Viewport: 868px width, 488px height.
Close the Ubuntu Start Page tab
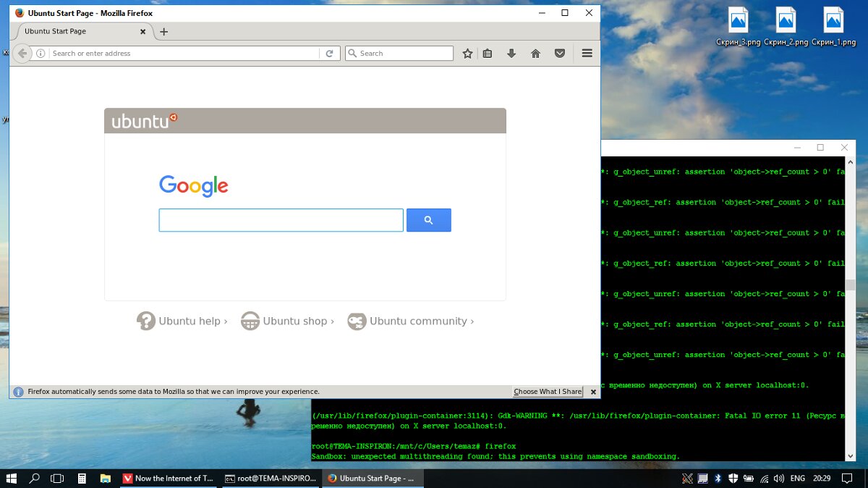(x=142, y=31)
